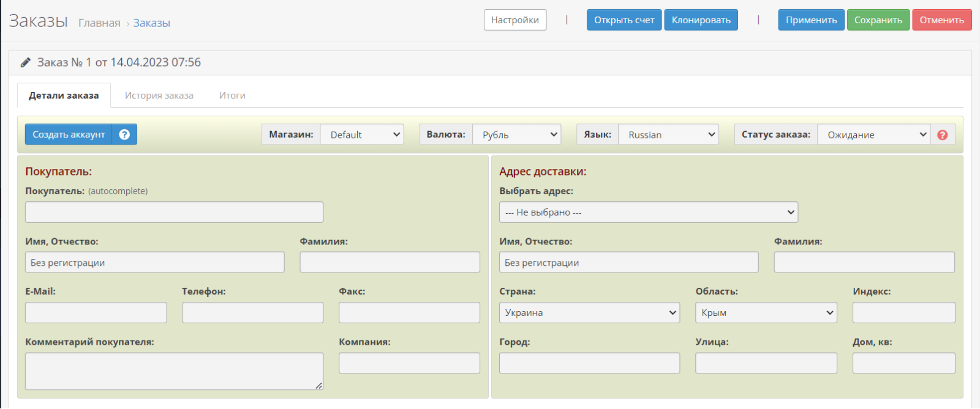Screen dimensions: 980x409
Task: Open the Область dropdown showing Крым
Action: 766,312
